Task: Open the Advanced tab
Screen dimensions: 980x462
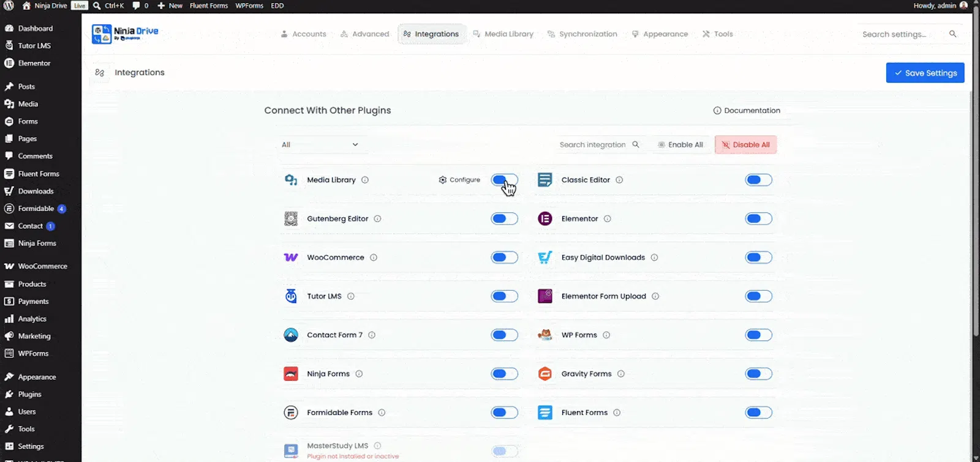Action: (x=365, y=34)
